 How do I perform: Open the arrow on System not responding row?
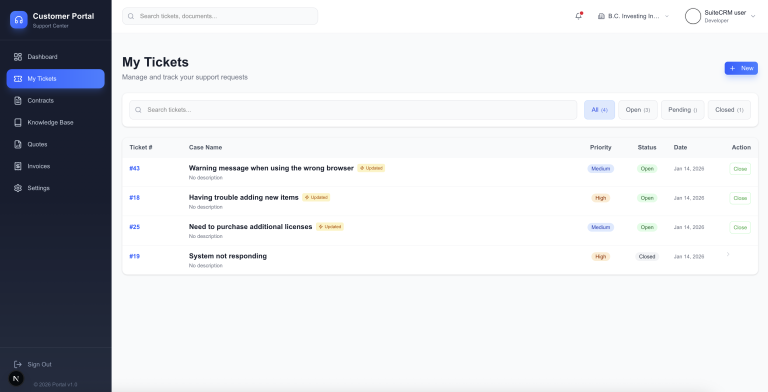tap(728, 254)
